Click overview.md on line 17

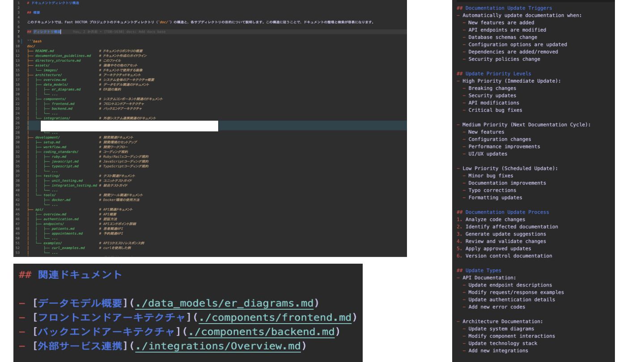[x=55, y=80]
